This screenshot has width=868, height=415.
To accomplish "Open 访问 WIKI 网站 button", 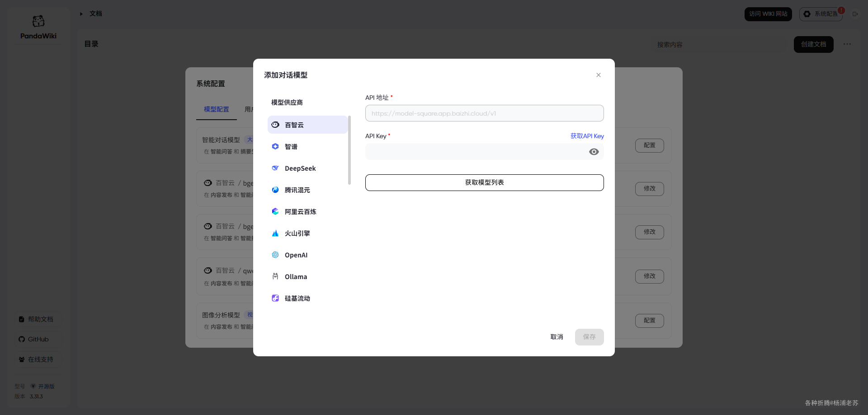I will pos(768,14).
